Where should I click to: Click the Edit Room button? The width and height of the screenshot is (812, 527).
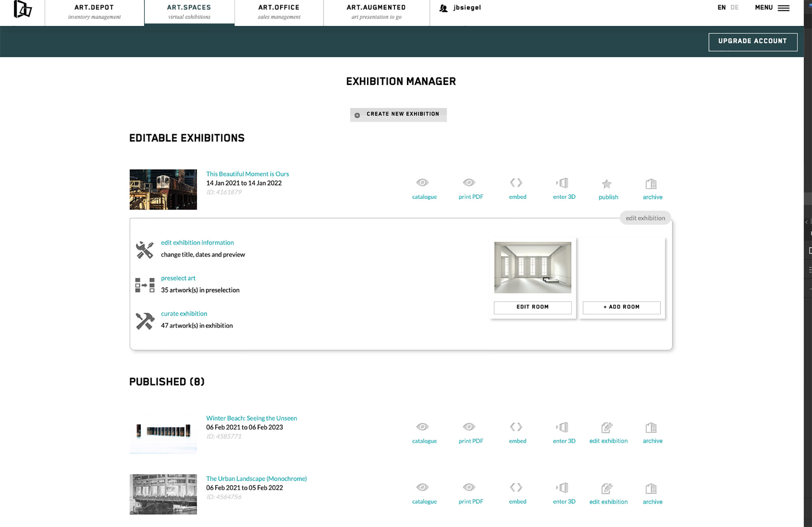(532, 307)
